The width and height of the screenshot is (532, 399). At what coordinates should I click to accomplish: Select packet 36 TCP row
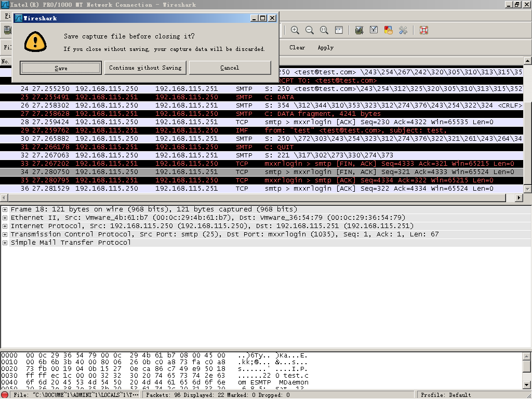(x=262, y=189)
